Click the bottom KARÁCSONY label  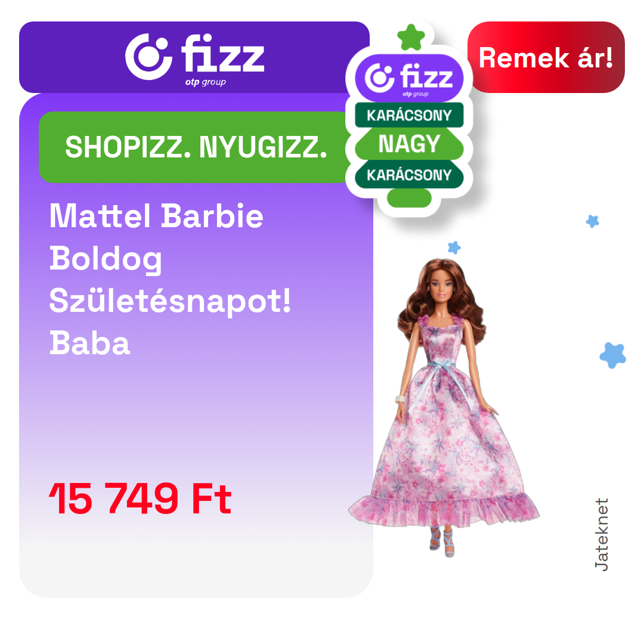tap(409, 175)
